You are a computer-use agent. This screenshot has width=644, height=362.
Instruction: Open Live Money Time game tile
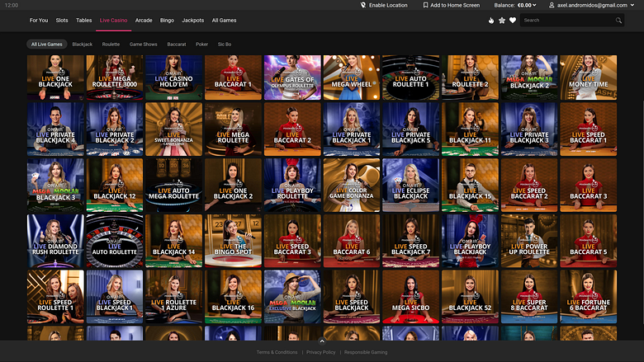coord(588,78)
